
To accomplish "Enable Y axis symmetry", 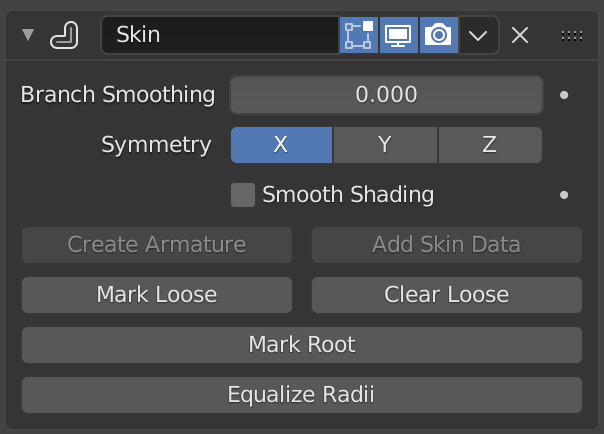I will (x=385, y=144).
